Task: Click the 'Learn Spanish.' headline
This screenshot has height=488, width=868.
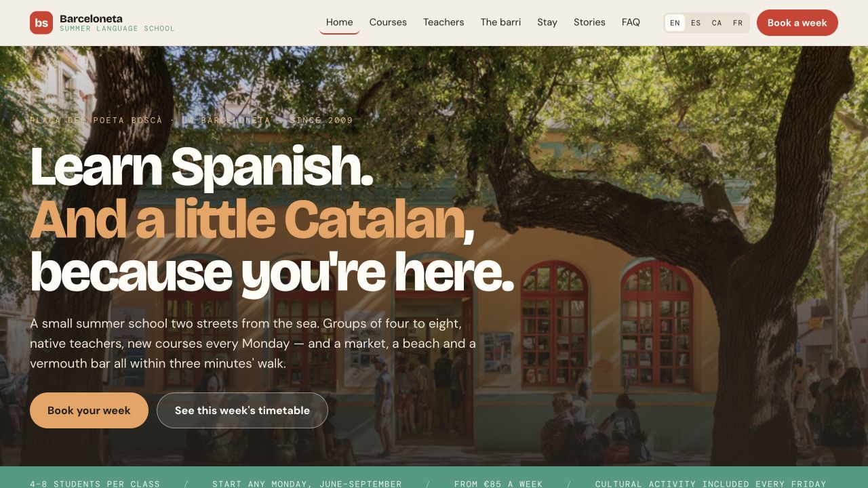Action: [202, 167]
